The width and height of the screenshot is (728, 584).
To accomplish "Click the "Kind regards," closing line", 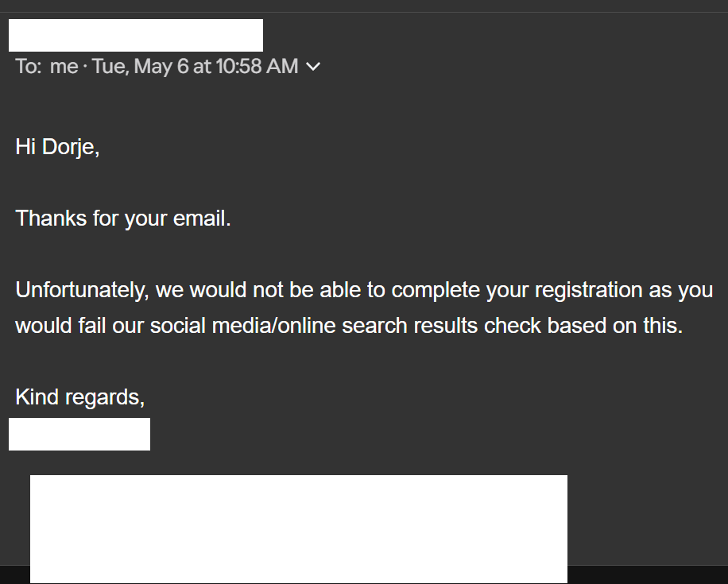I will [x=80, y=396].
